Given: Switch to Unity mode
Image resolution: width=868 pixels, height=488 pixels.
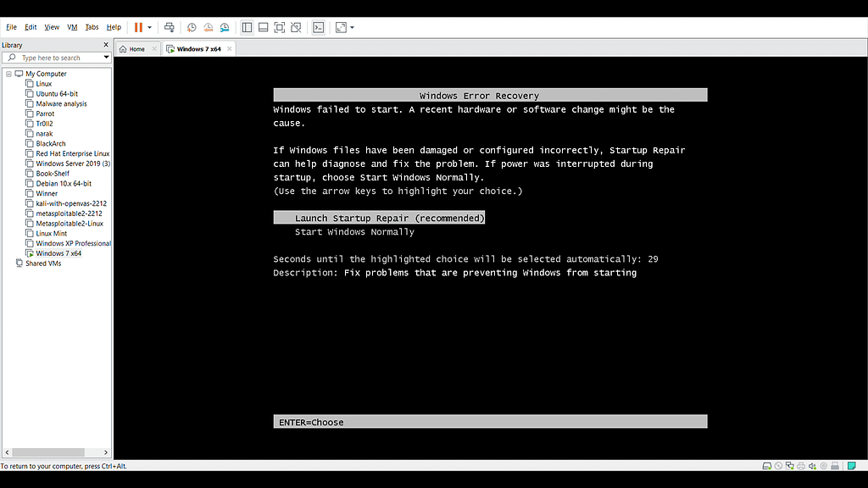Looking at the screenshot, I should (296, 27).
